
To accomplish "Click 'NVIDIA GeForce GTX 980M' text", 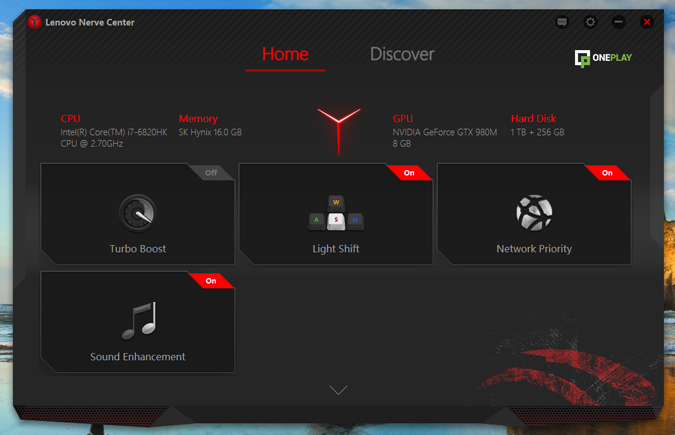I will [445, 132].
